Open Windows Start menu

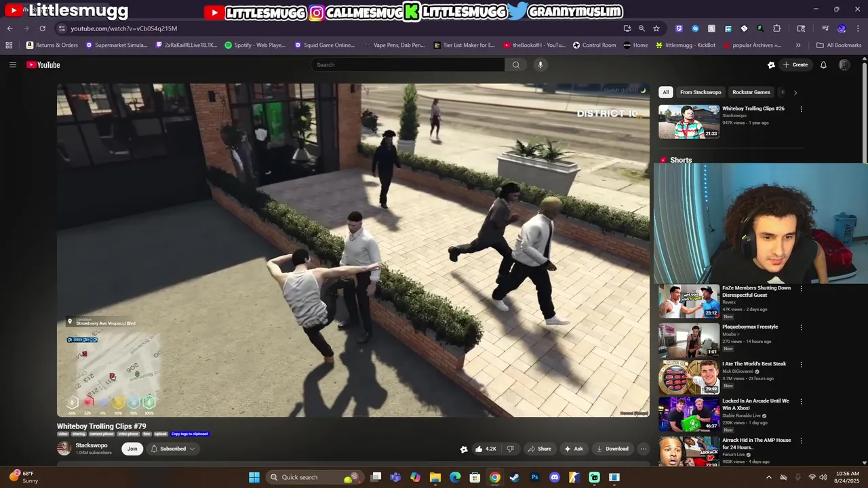point(254,477)
